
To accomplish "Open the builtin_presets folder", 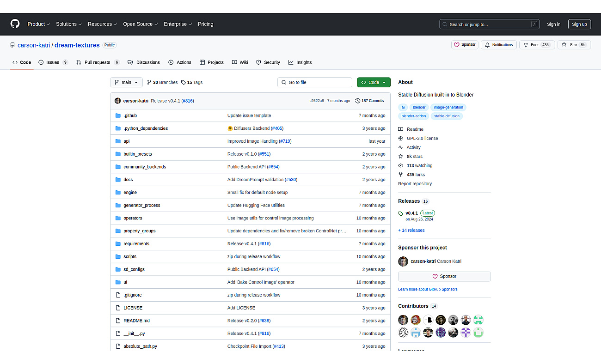I will [138, 154].
